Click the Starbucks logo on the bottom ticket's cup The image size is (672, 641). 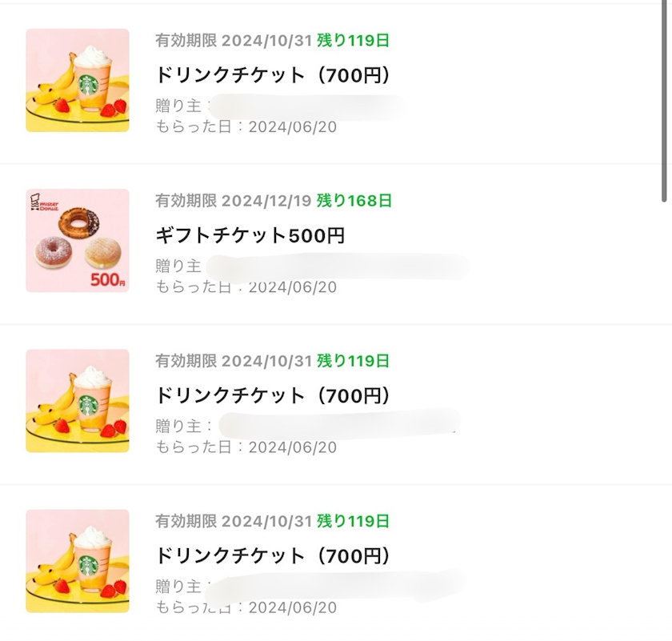(x=88, y=563)
